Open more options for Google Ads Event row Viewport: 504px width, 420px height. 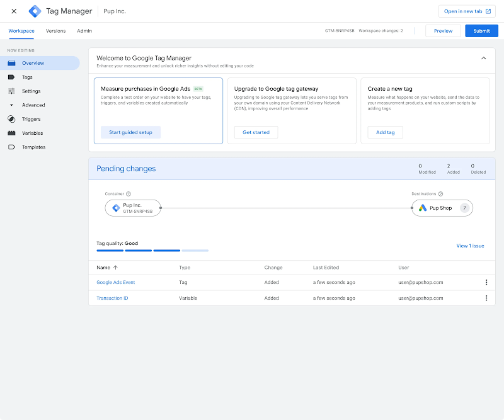point(486,282)
